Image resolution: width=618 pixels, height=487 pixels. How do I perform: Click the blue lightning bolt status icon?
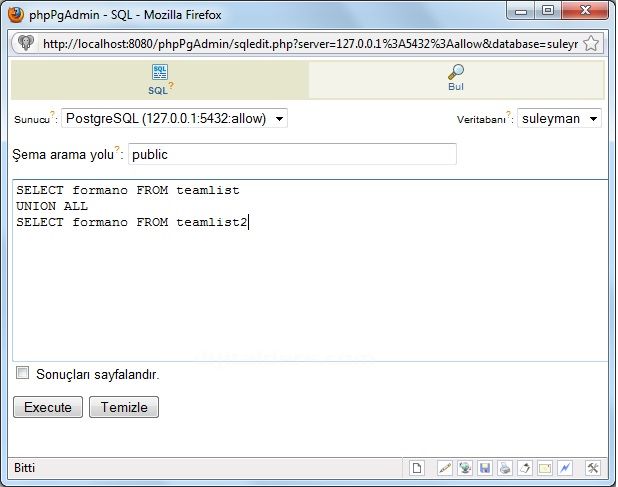point(565,468)
